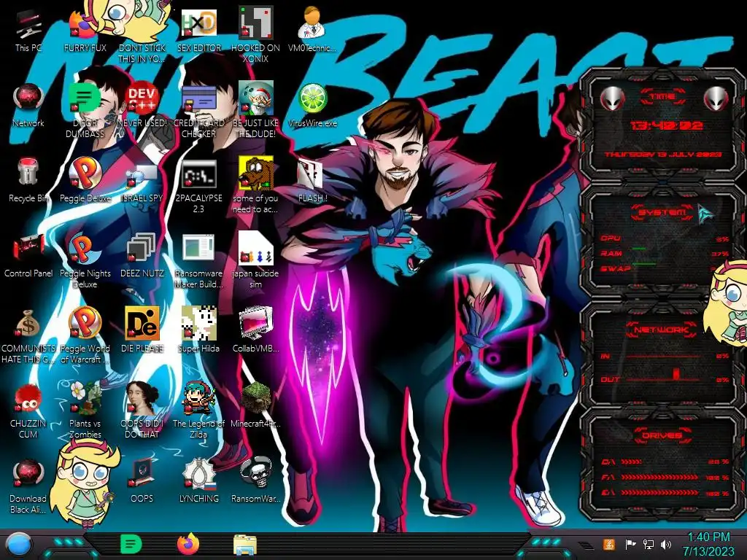Launch Peggle Nights Deluxe

click(x=85, y=260)
